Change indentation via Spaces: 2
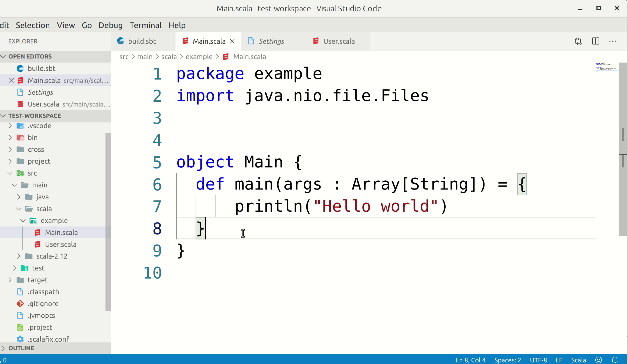 [x=507, y=360]
